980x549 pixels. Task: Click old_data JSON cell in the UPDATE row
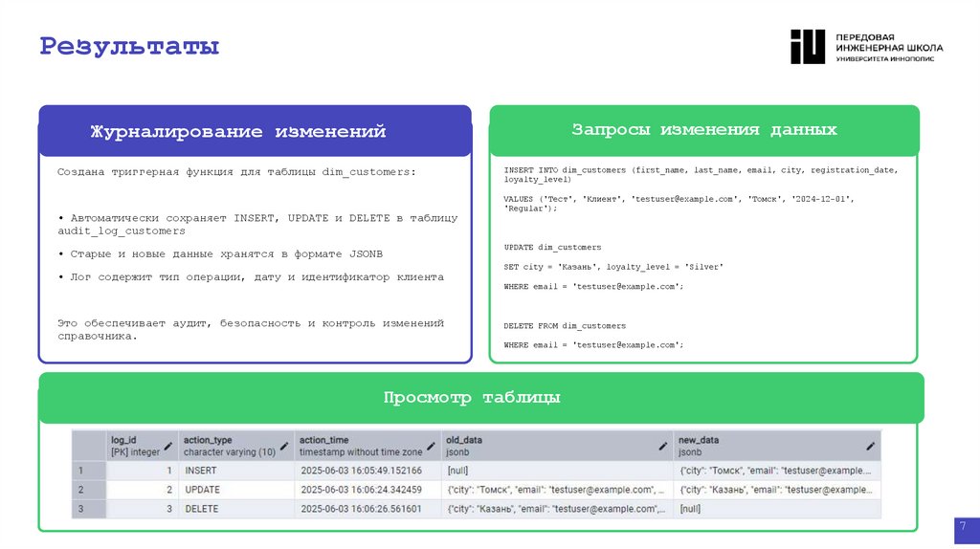557,490
